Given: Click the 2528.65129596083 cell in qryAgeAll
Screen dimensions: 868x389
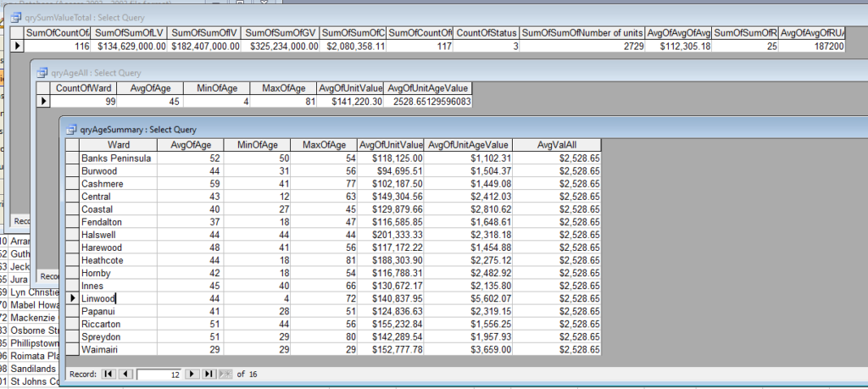Looking at the screenshot, I should point(428,101).
